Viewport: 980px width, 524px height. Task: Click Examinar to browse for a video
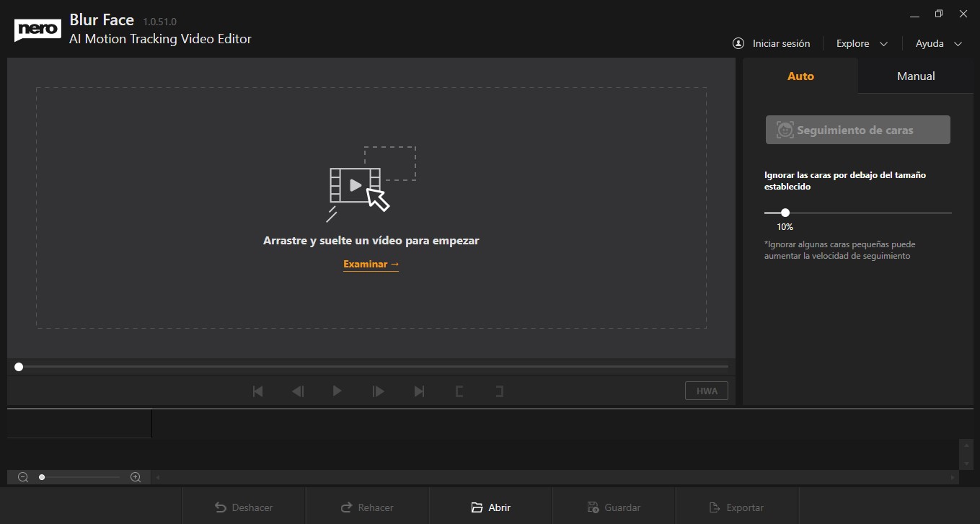[x=371, y=264]
